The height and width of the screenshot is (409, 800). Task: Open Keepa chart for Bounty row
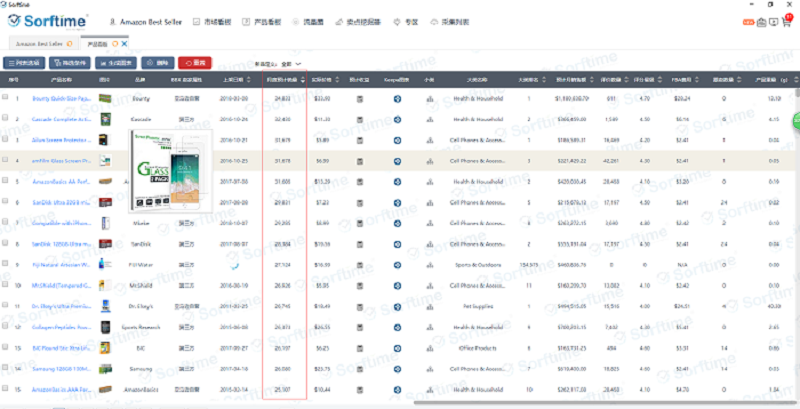(397, 98)
